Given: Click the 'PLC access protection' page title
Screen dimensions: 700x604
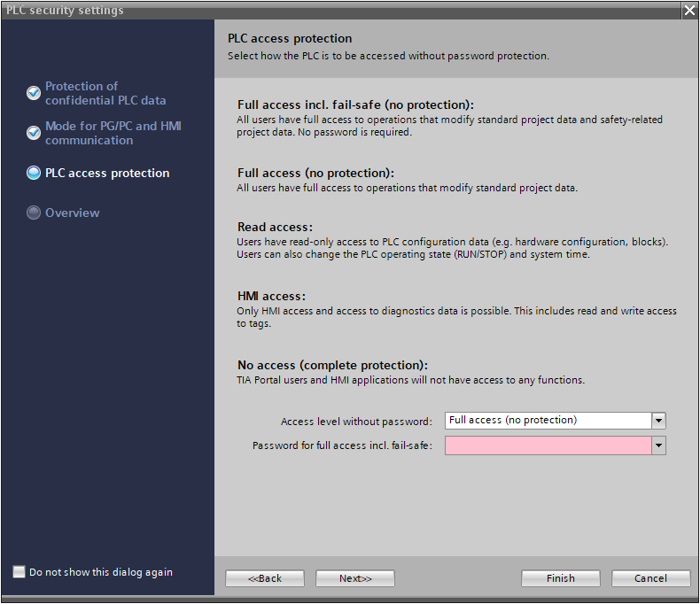Looking at the screenshot, I should point(290,38).
